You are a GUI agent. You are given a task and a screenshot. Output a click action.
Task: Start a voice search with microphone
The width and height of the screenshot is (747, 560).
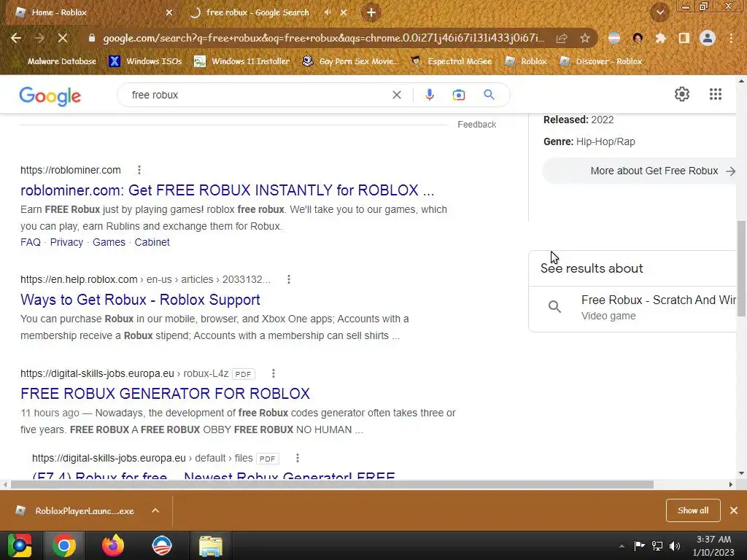click(429, 95)
